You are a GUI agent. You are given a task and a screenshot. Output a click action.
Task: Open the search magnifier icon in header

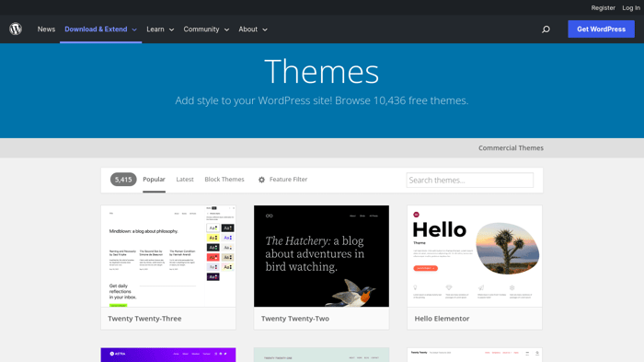[x=546, y=29]
